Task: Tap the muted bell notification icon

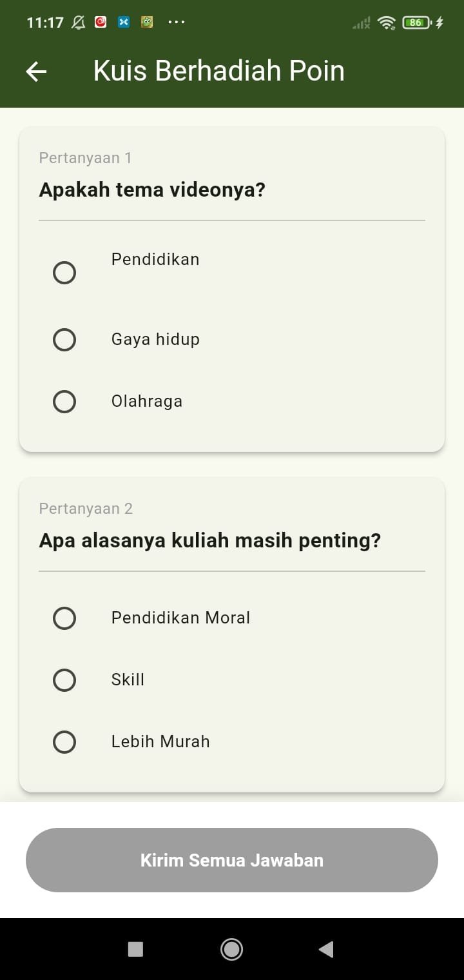Action: pos(79,23)
